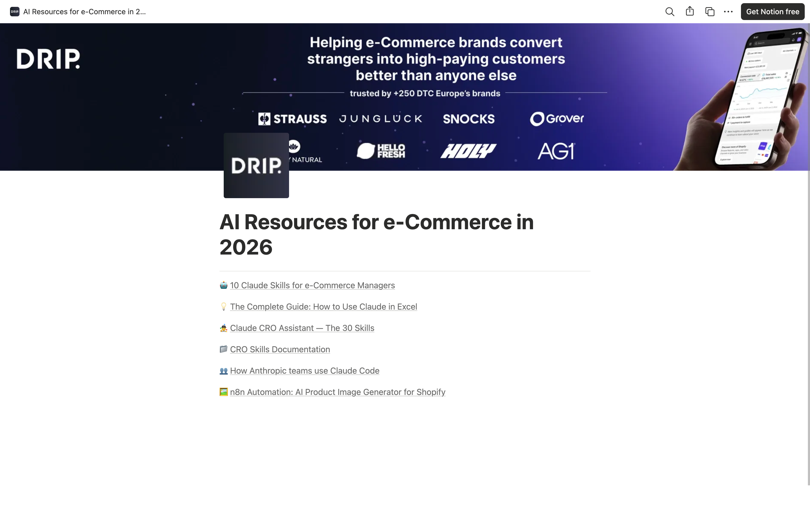Click robot emoji beside 10 Claude Skills

224,285
